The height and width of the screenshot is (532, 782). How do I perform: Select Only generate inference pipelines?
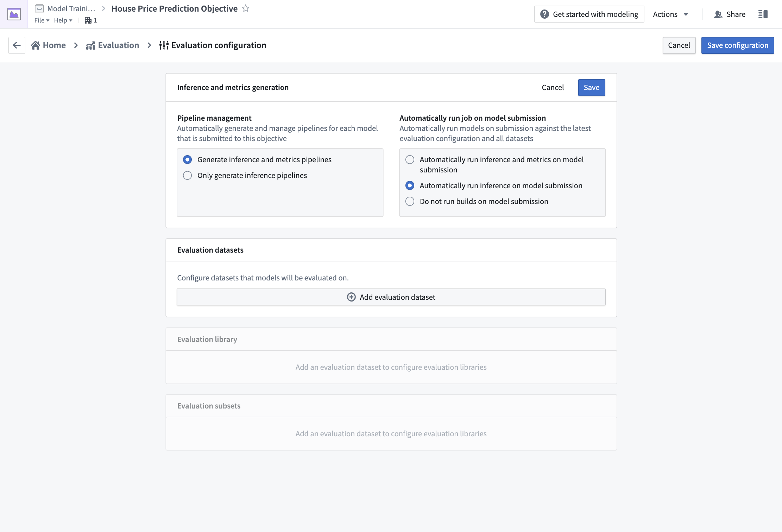pos(187,175)
